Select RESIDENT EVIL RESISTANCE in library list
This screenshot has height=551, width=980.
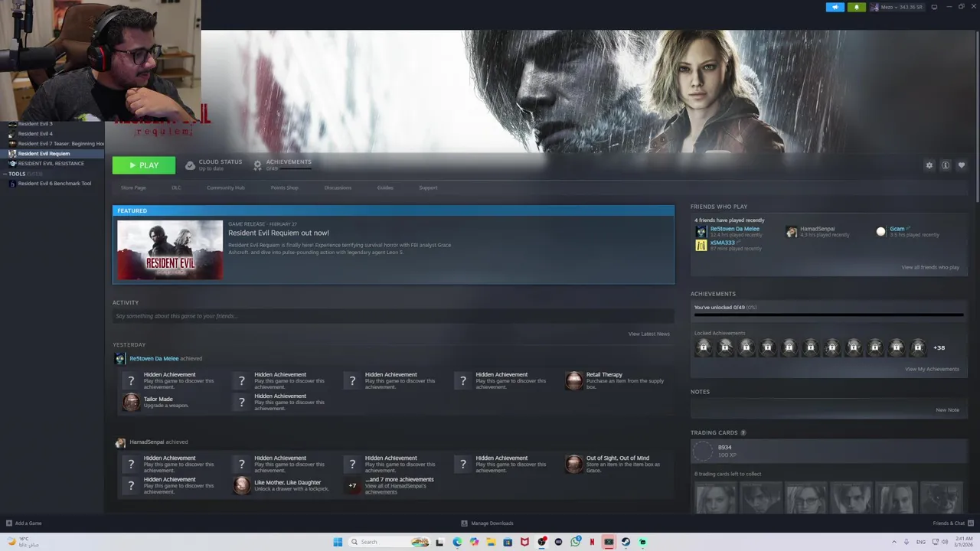point(51,163)
